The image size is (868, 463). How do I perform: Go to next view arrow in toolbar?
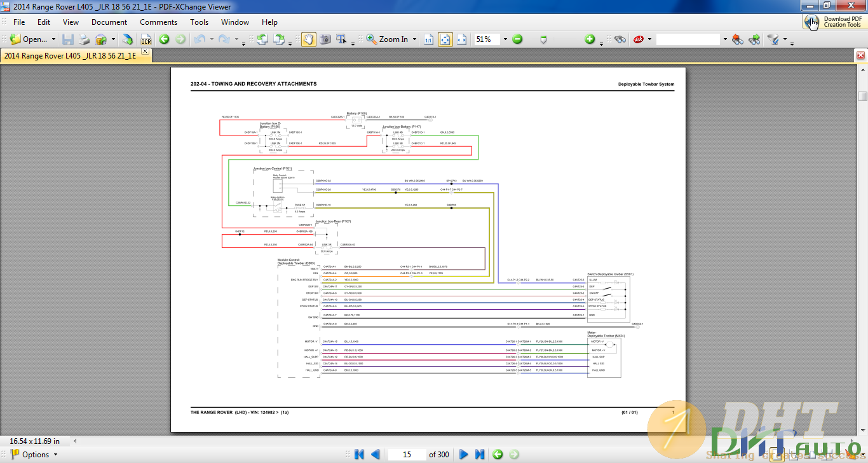[x=180, y=39]
